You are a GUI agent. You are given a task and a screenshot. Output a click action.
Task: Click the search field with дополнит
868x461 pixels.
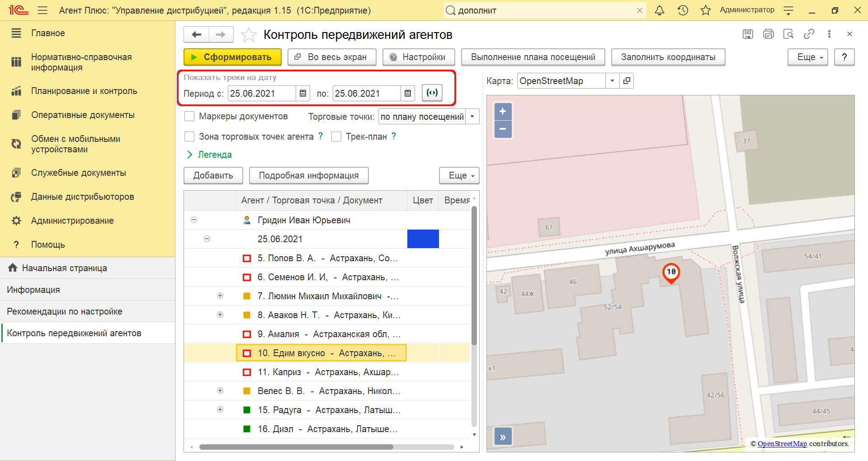point(545,10)
